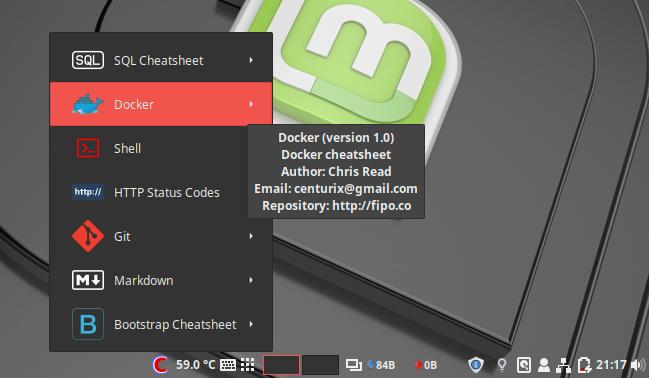Open the on-screen keyboard panel icon

228,365
